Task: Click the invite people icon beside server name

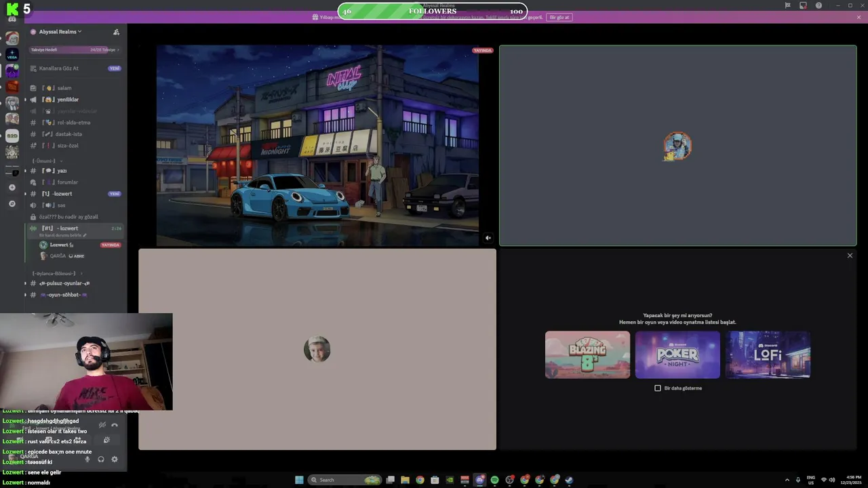Action: pos(116,32)
